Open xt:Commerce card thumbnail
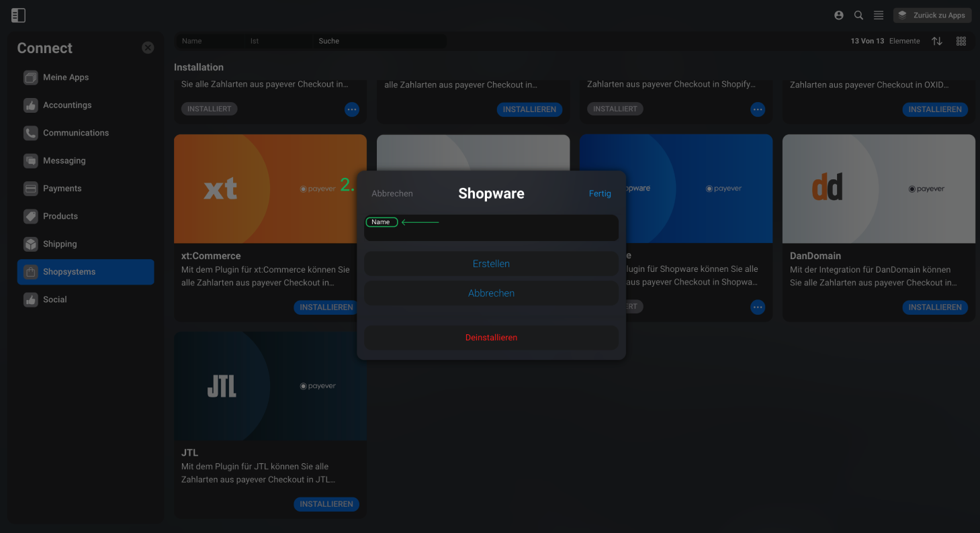980x533 pixels. point(270,189)
